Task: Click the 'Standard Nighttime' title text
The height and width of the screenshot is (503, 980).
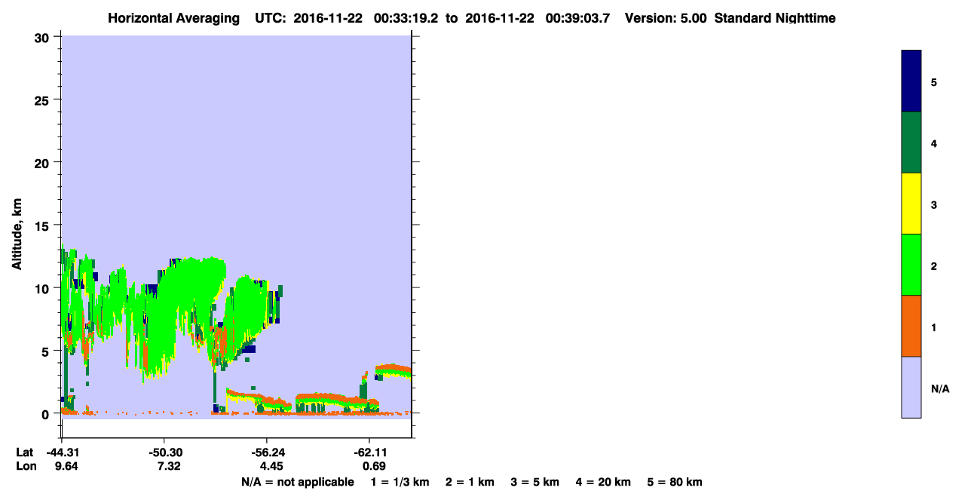Action: [x=775, y=18]
